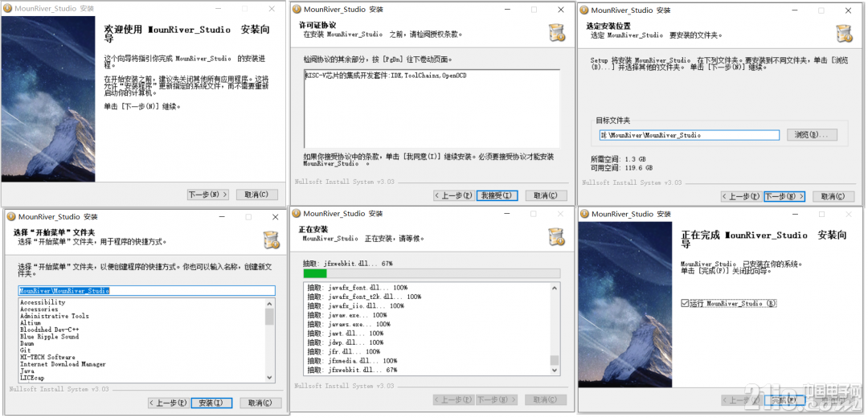
Task: Accept the license with 我接受(I)
Action: click(497, 195)
